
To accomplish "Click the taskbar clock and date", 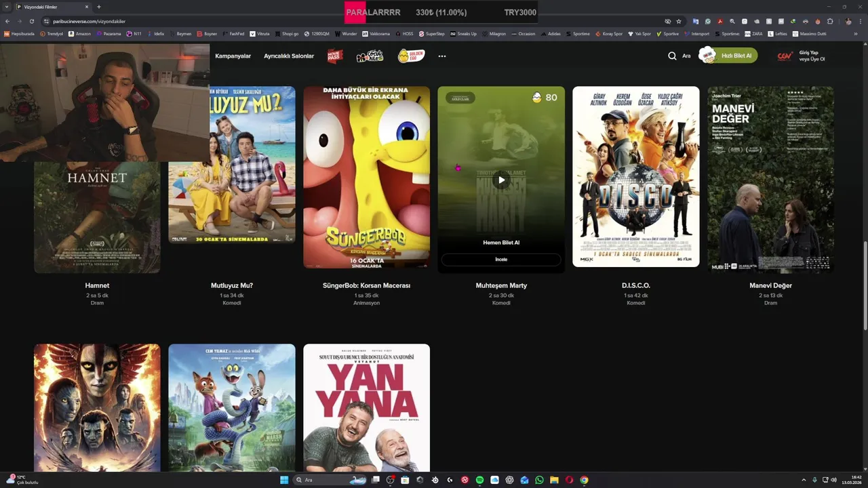I will point(851,480).
